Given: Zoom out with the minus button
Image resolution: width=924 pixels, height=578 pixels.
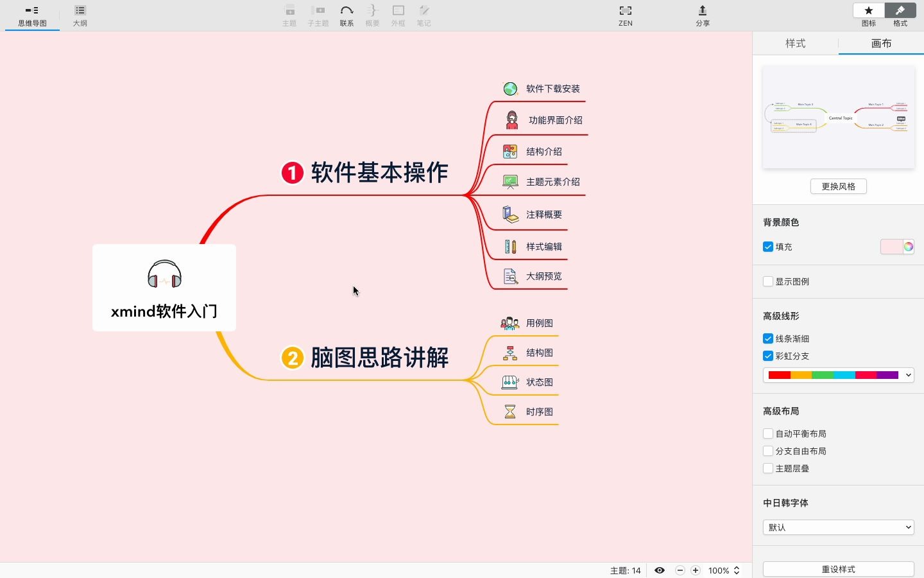Looking at the screenshot, I should (680, 570).
